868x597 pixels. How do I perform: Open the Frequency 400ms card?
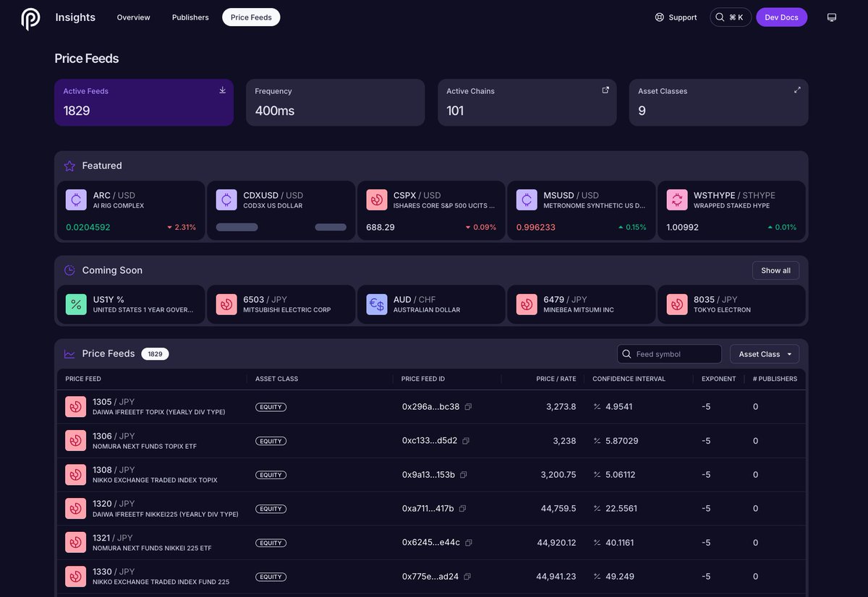[x=336, y=103]
